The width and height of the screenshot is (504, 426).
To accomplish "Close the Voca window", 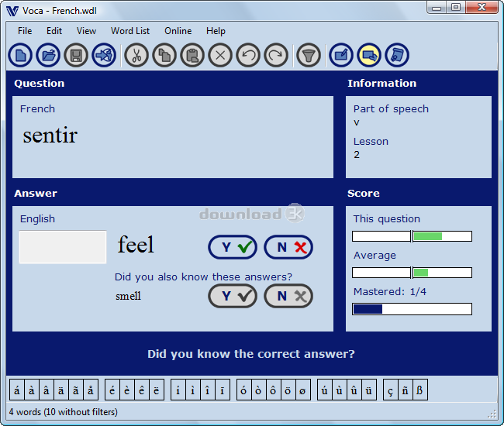I will (482, 8).
